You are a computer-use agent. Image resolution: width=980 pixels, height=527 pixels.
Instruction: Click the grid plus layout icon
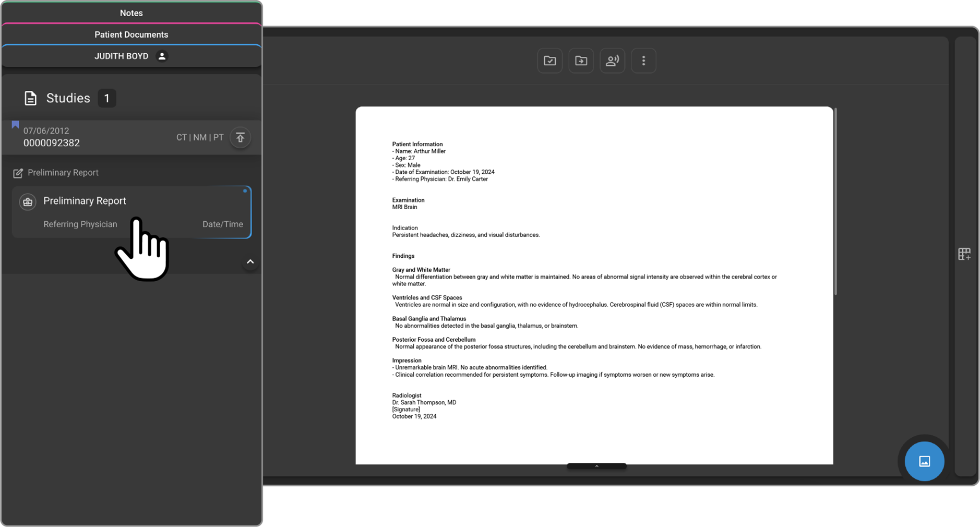(x=964, y=254)
